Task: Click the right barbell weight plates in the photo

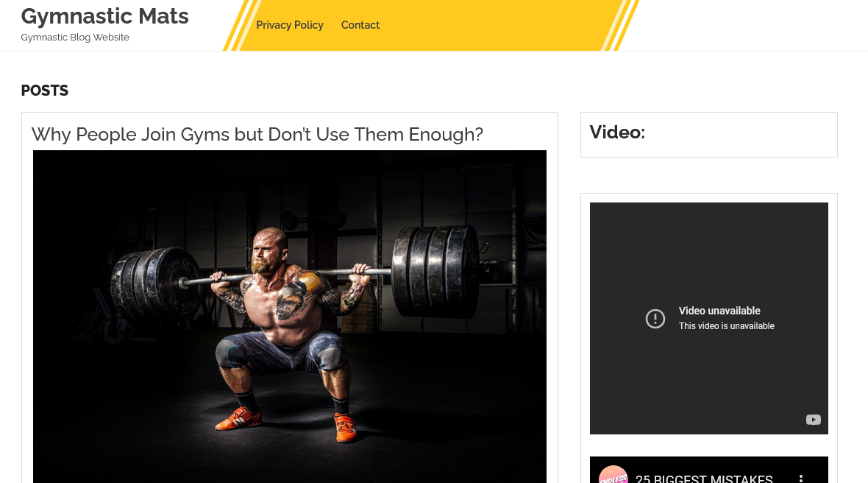Action: click(x=435, y=271)
